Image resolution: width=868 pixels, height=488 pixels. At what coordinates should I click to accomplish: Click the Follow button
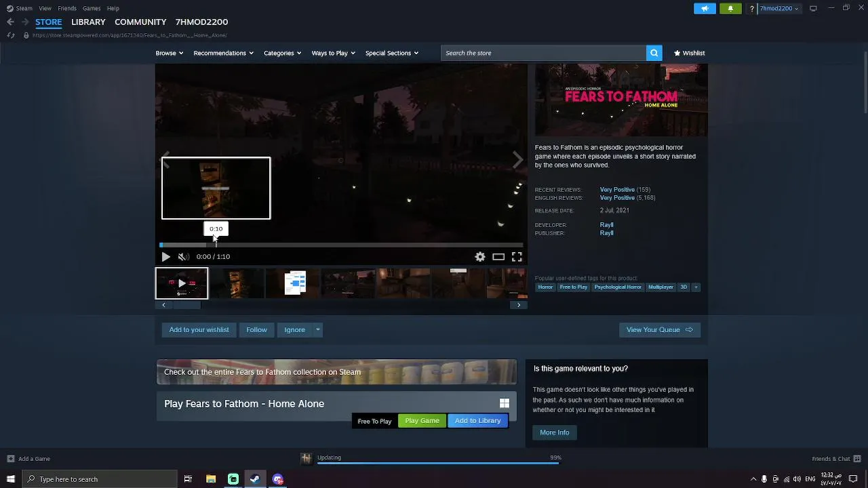click(256, 329)
